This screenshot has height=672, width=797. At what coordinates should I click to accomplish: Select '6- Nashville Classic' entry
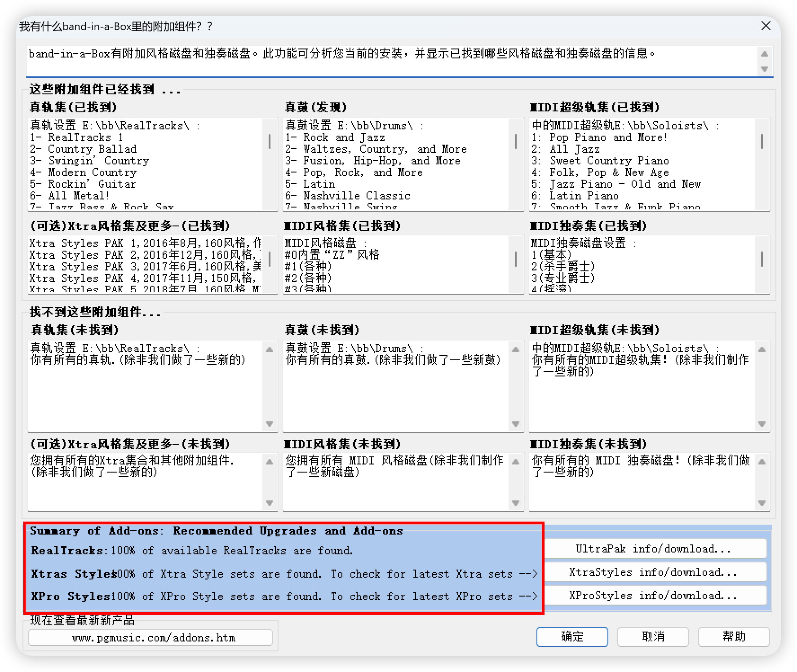(x=348, y=196)
